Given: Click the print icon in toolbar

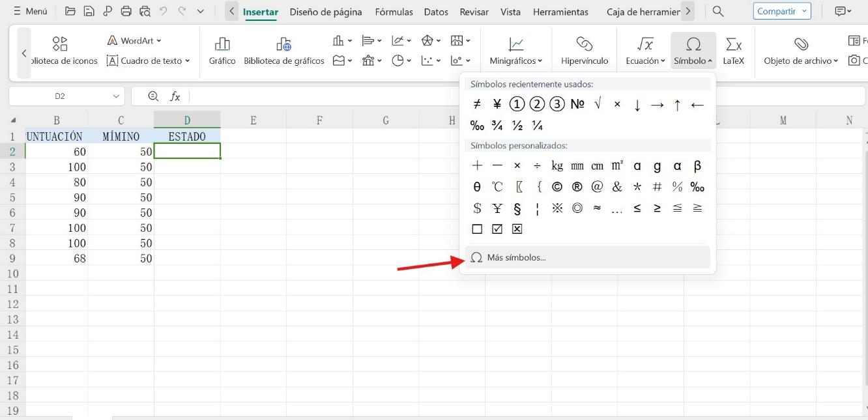Looking at the screenshot, I should coord(126,11).
